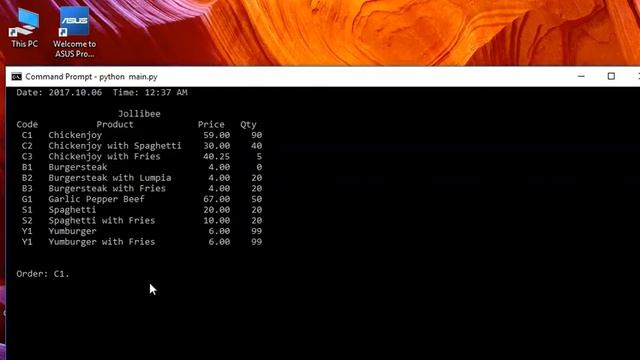
Task: Click the Chickenjoy product name in row C1
Action: coord(75,135)
